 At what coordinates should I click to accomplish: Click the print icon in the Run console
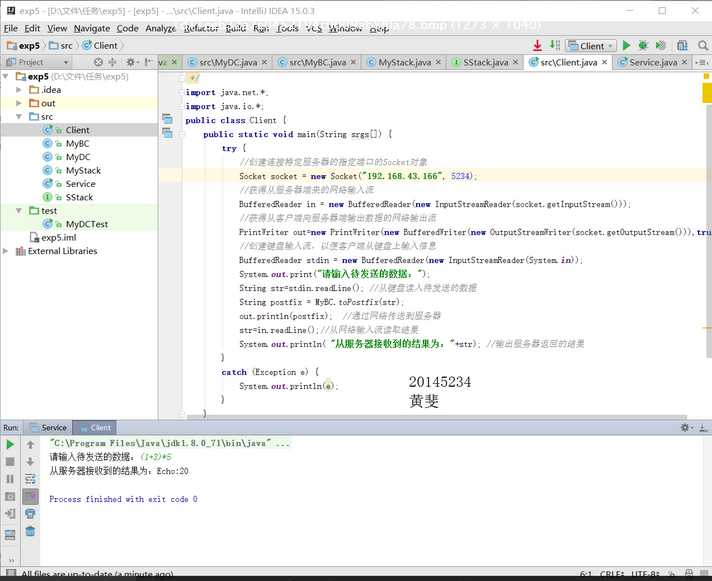tap(30, 514)
